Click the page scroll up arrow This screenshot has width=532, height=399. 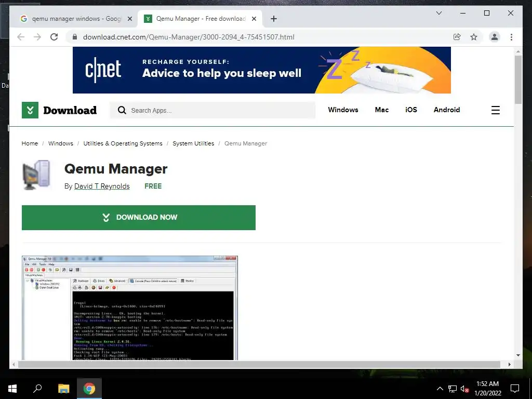(518, 51)
